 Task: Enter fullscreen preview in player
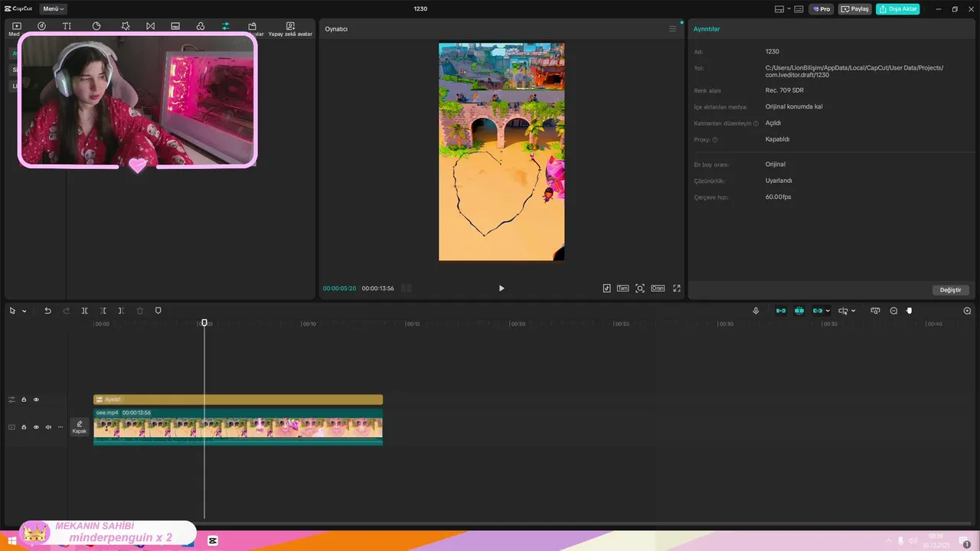point(677,289)
